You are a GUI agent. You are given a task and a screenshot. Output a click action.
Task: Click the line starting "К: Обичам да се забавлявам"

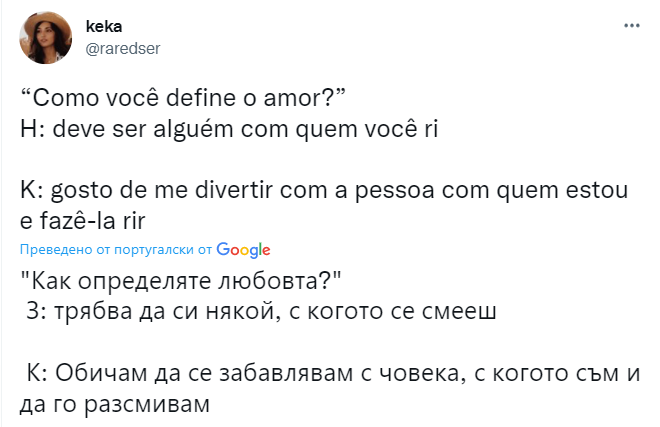click(x=331, y=374)
